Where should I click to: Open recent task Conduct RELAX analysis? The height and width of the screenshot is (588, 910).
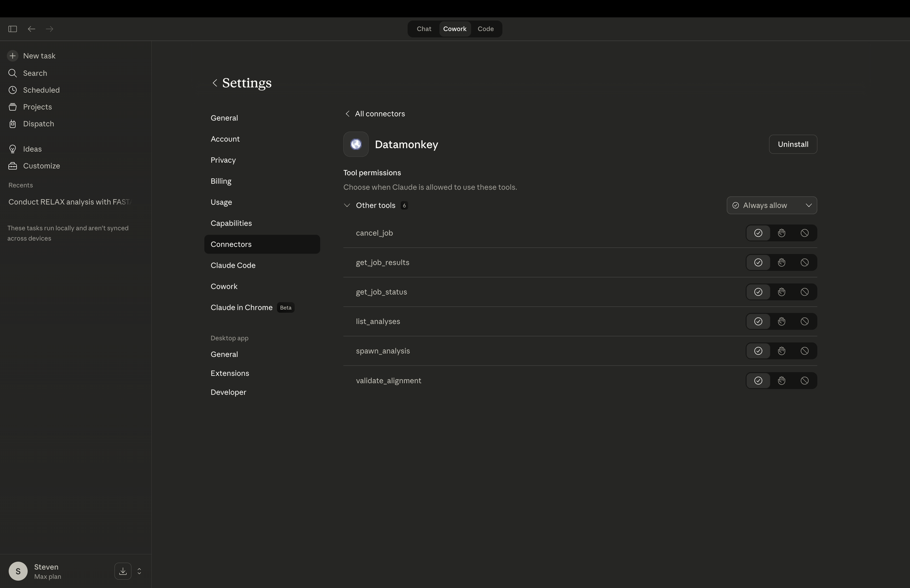(x=69, y=202)
